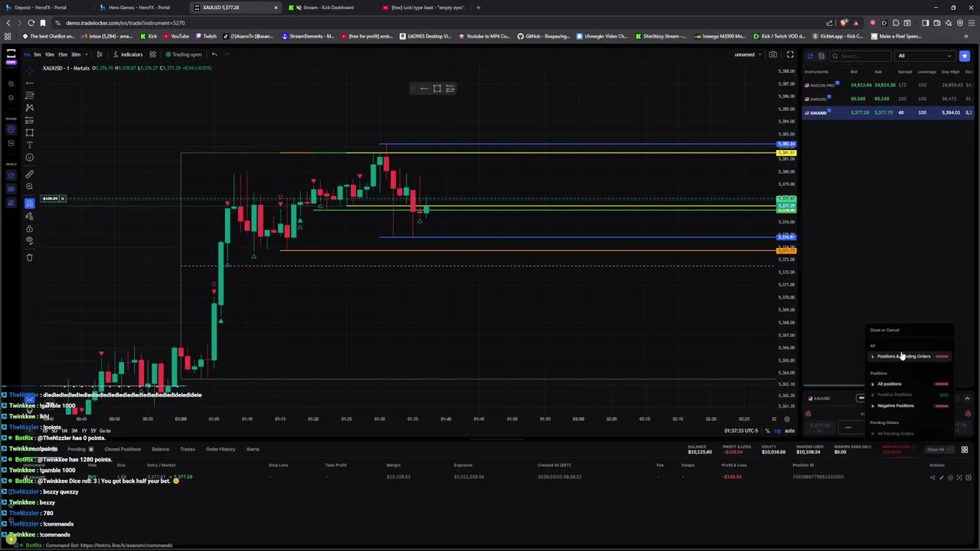Open the Balance tab
Screen dimensions: 980x551
(x=160, y=449)
